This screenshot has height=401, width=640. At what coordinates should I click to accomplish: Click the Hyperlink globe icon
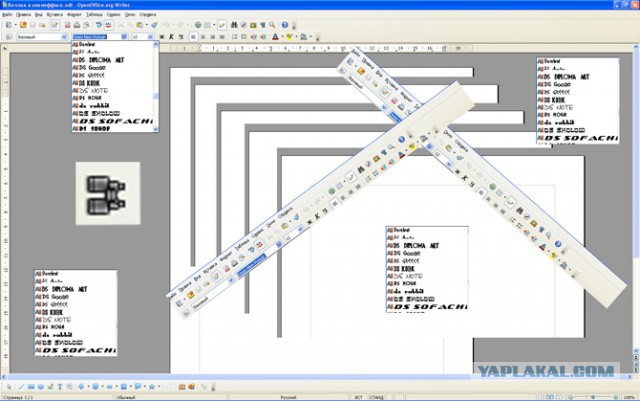tap(198, 25)
